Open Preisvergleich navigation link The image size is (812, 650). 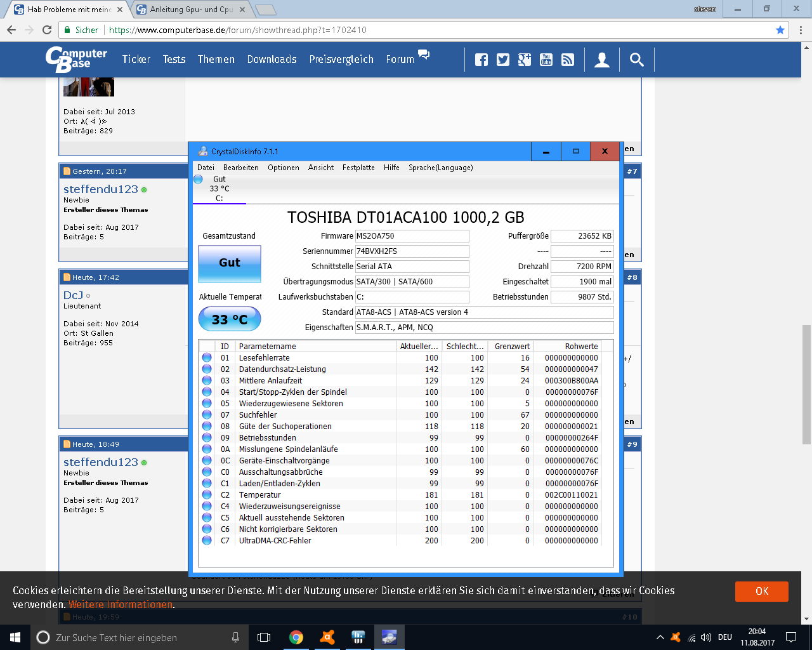coord(341,59)
